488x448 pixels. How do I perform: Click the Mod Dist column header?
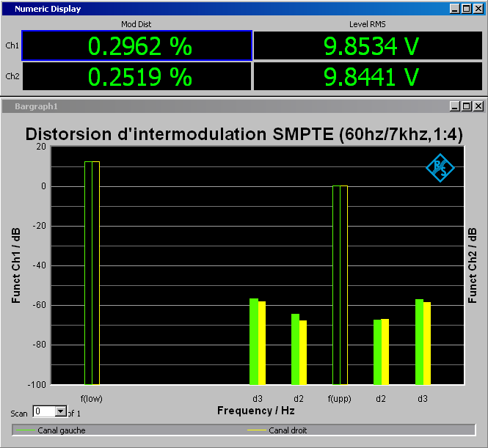click(x=136, y=24)
